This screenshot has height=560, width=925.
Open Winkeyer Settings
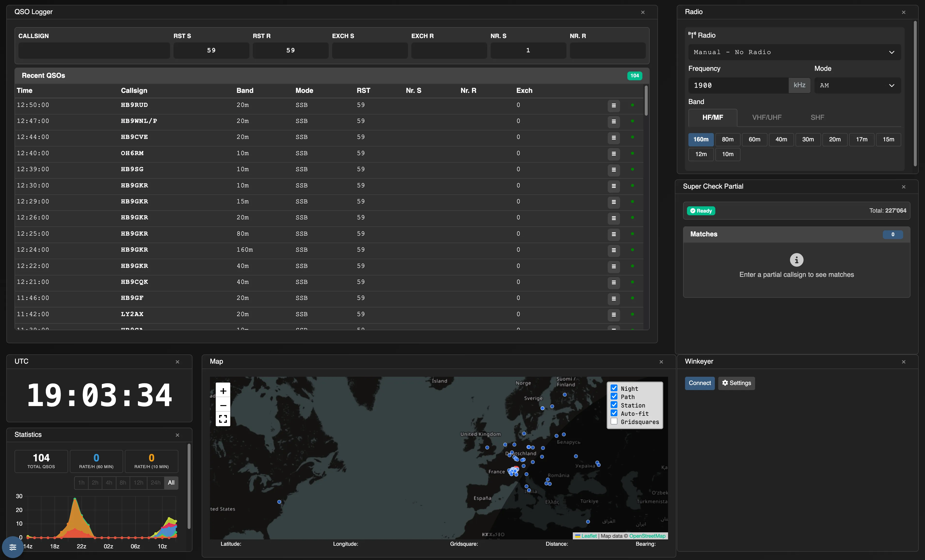tap(736, 383)
